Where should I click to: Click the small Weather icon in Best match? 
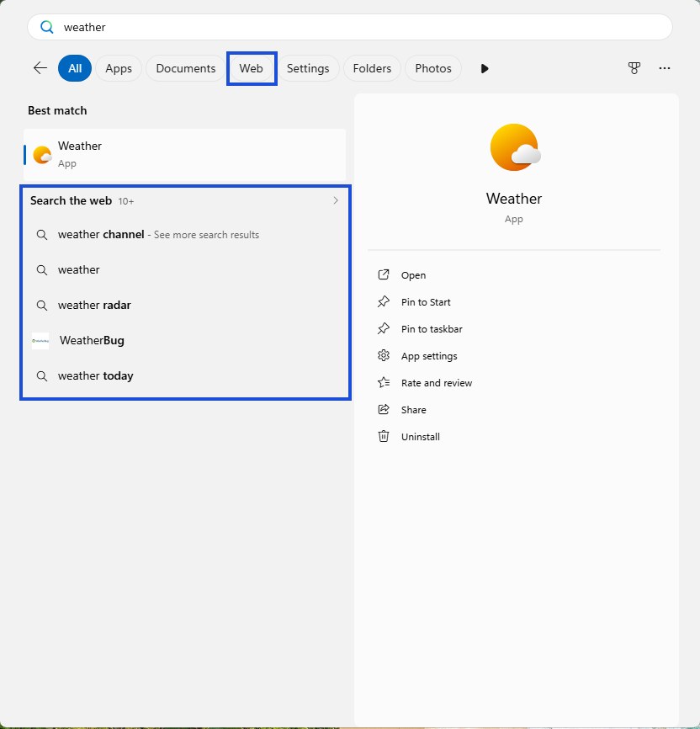click(42, 155)
